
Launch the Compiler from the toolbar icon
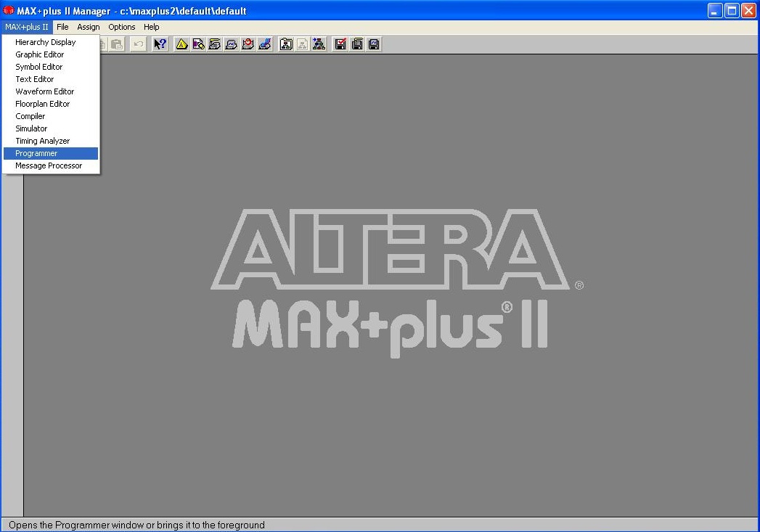pos(215,44)
